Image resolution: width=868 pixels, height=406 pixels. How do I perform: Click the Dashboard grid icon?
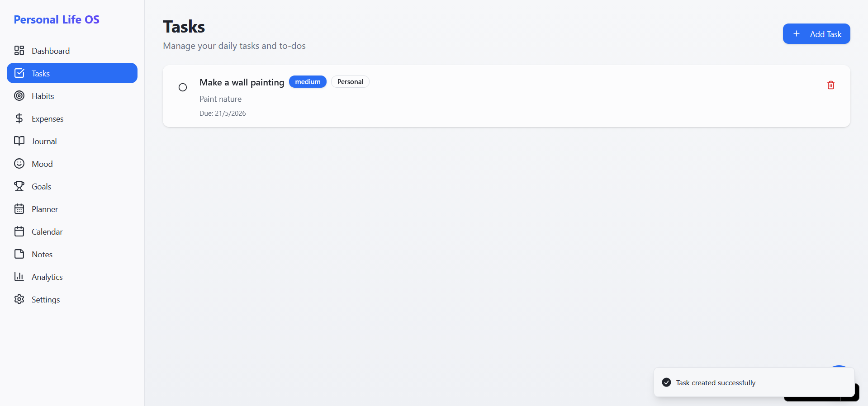click(19, 50)
